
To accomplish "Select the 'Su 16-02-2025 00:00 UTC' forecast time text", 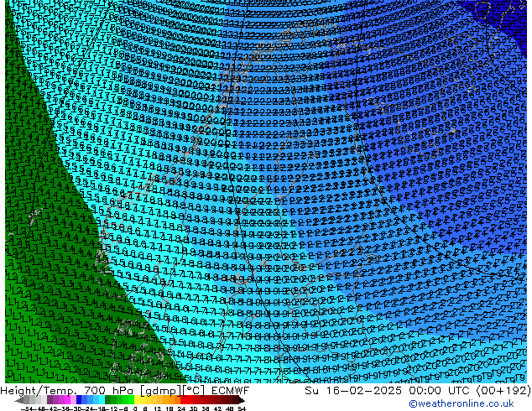I will pyautogui.click(x=389, y=391).
